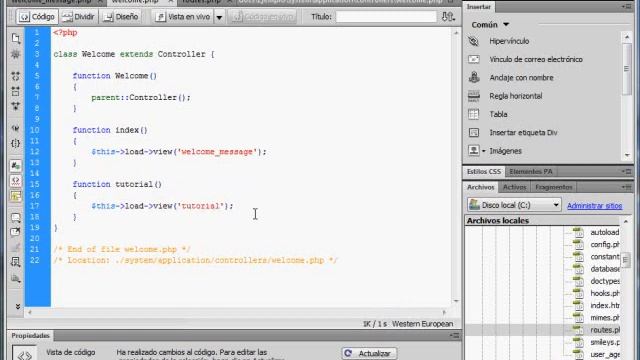Open the Propiedades panel options menu
The height and width of the screenshot is (360, 640).
pyautogui.click(x=455, y=336)
